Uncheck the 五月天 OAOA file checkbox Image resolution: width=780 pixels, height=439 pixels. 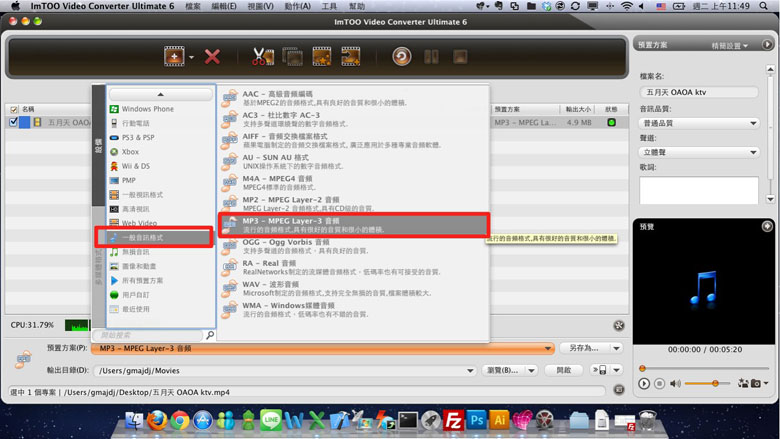(14, 123)
